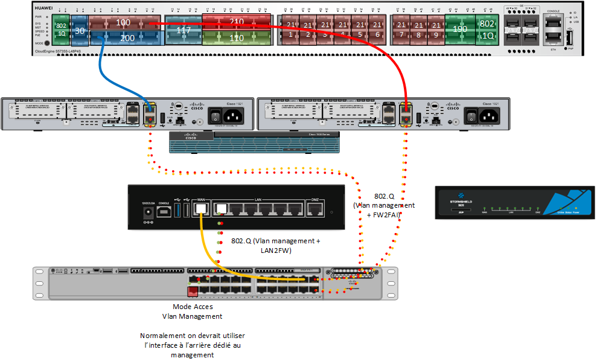The image size is (600, 364).
Task: Click the blue VLAN 30 port block
Action: [80, 31]
